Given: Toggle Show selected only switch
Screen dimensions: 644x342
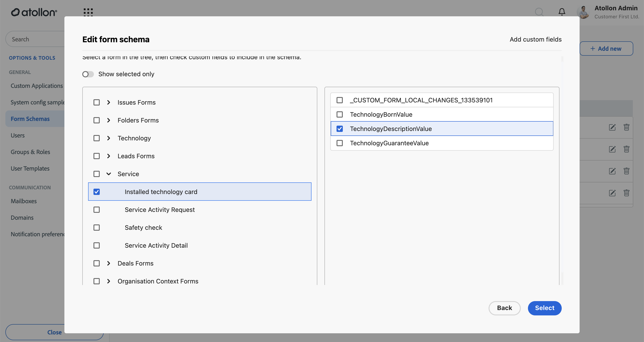Looking at the screenshot, I should click(x=88, y=74).
